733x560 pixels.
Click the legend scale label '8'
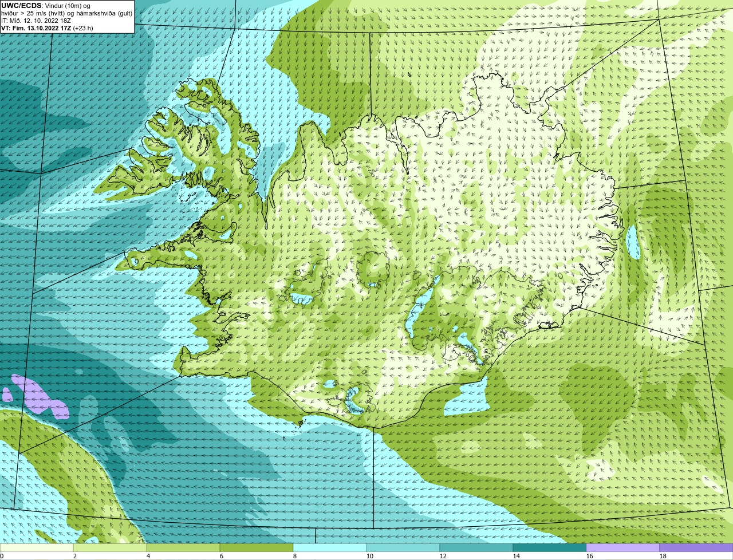(x=294, y=556)
